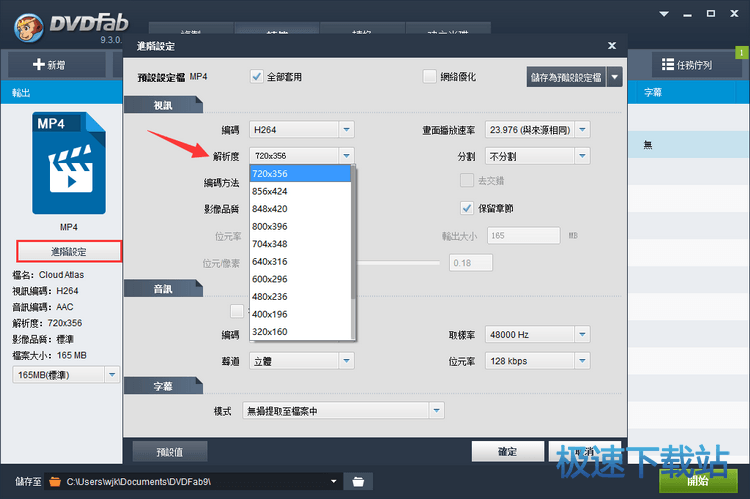
Task: Click the 確定 confirm button
Action: click(x=507, y=451)
